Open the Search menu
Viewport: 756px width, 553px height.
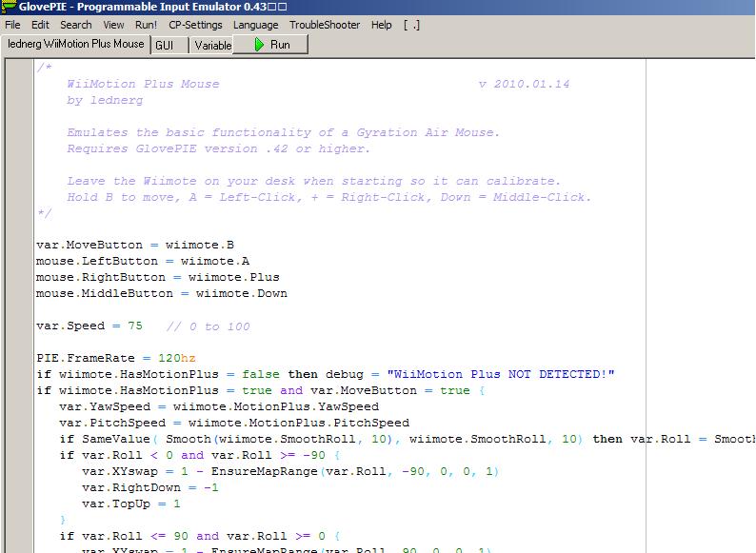76,25
